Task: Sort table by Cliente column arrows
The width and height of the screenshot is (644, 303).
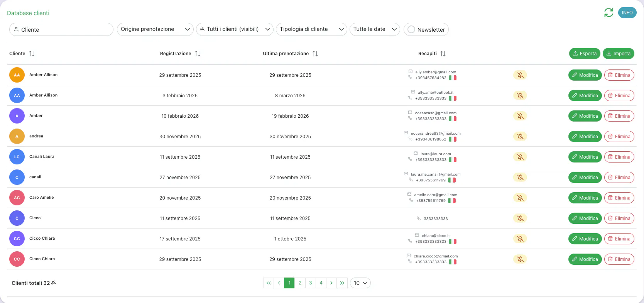Action: [32, 54]
